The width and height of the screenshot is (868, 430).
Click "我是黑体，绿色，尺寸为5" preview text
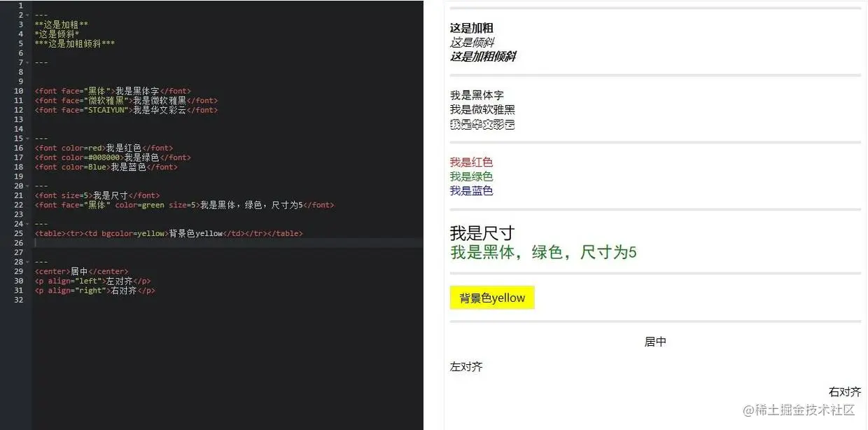(x=543, y=252)
